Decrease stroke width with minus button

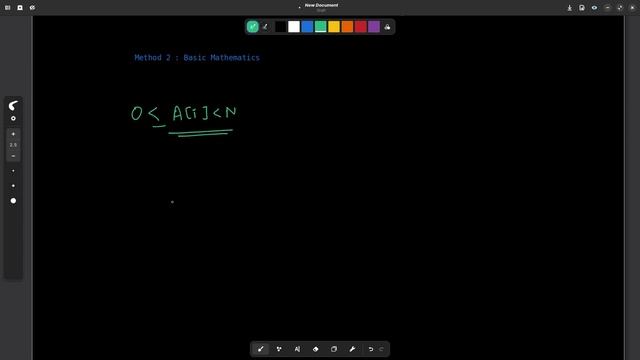pyautogui.click(x=13, y=156)
